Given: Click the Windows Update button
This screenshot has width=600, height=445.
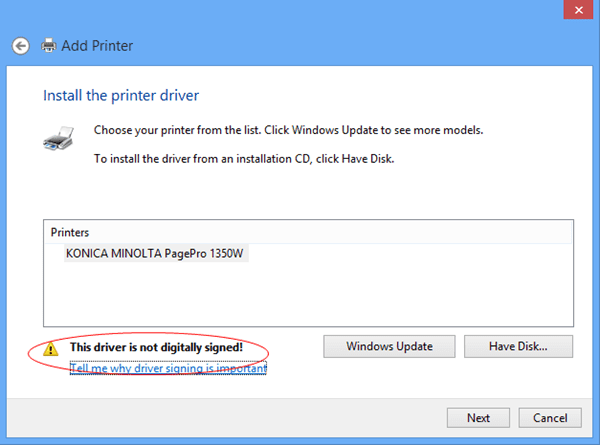Looking at the screenshot, I should click(389, 347).
